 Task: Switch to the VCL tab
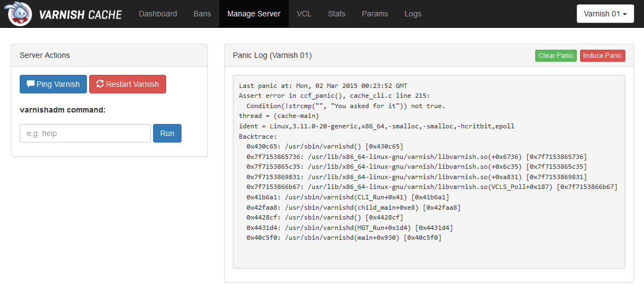click(304, 14)
